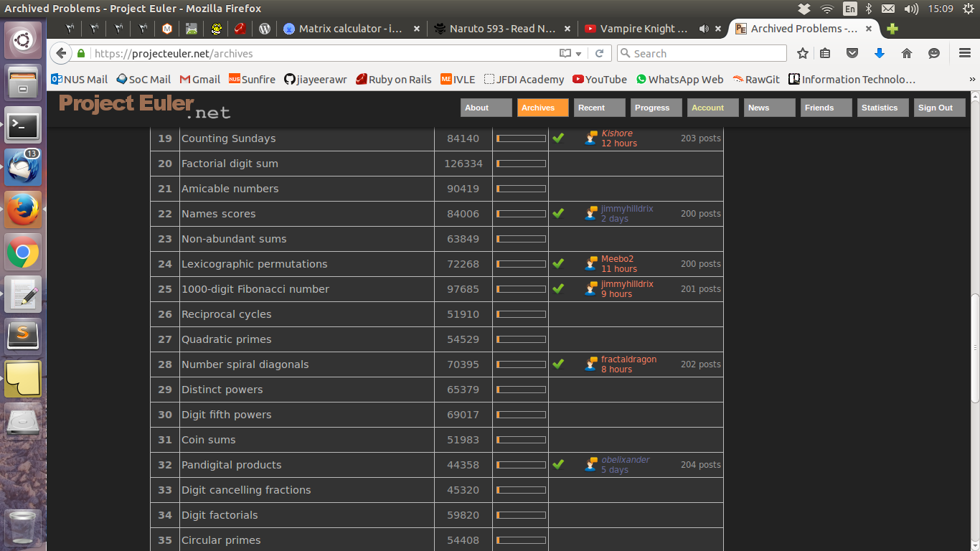Open problem Number spiral diagonals

245,364
